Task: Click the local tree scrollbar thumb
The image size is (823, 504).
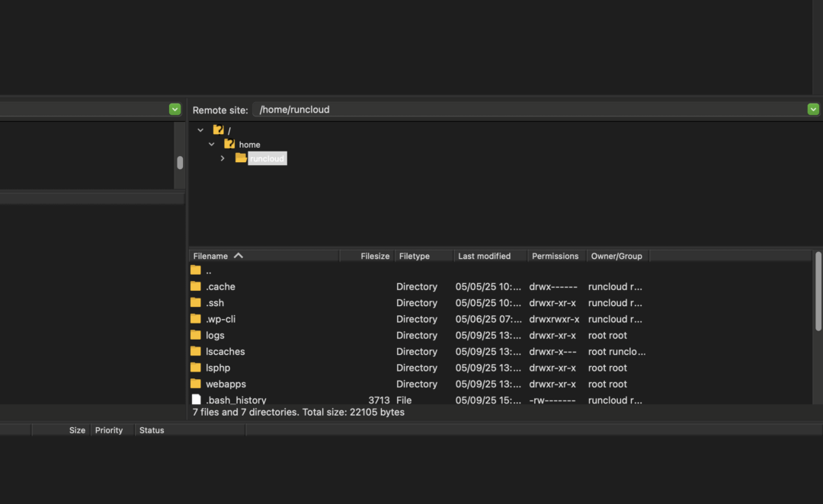Action: tap(180, 163)
